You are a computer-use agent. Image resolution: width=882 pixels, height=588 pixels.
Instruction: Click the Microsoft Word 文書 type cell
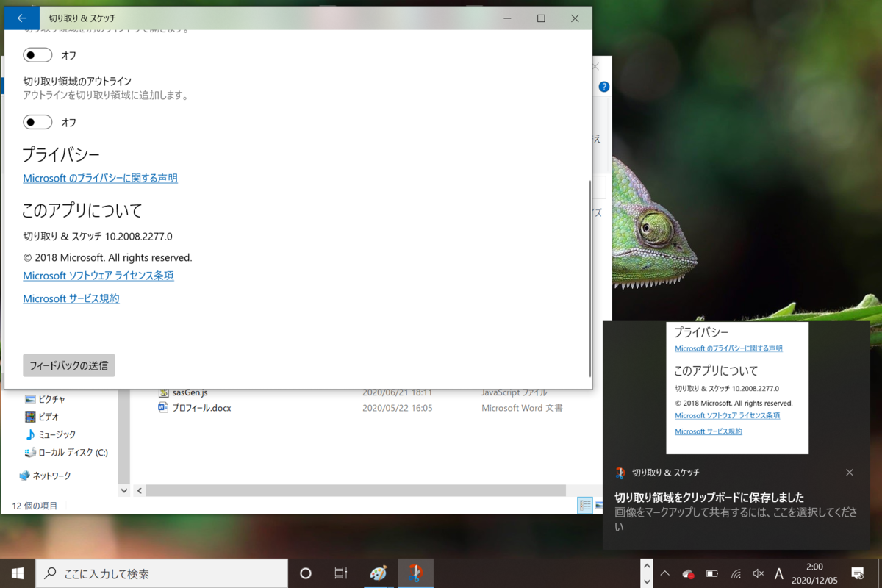(x=522, y=408)
